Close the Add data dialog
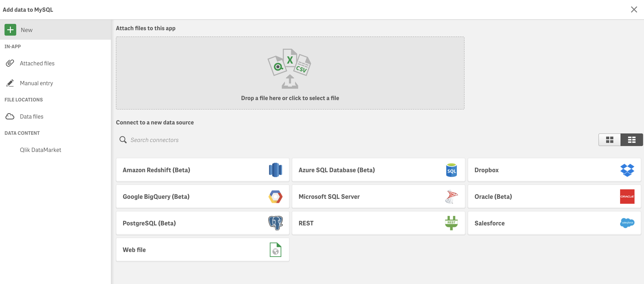Screen dimensions: 644x284 click(634, 9)
